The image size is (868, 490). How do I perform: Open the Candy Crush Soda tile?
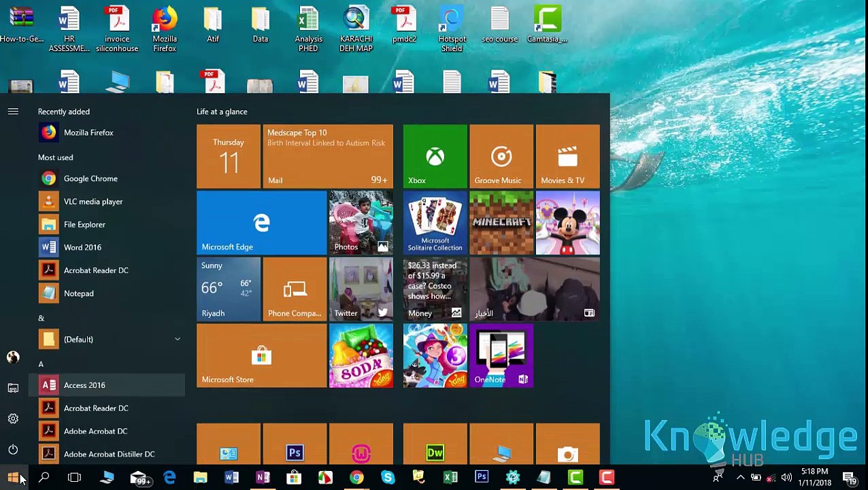(x=361, y=355)
